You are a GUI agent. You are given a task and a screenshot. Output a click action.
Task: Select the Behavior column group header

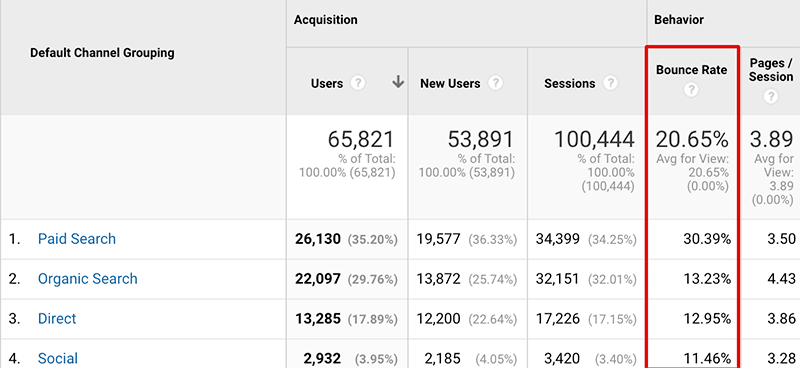pyautogui.click(x=679, y=20)
